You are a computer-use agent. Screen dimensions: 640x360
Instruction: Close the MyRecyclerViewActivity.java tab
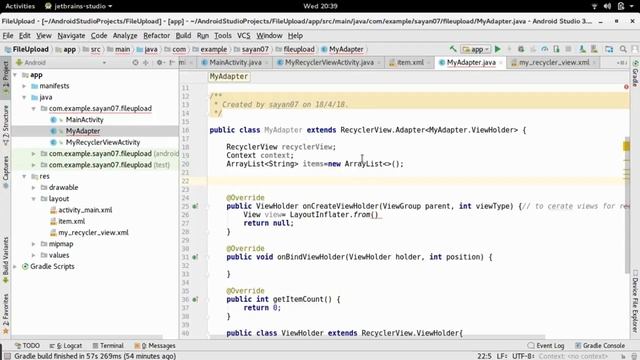click(379, 63)
